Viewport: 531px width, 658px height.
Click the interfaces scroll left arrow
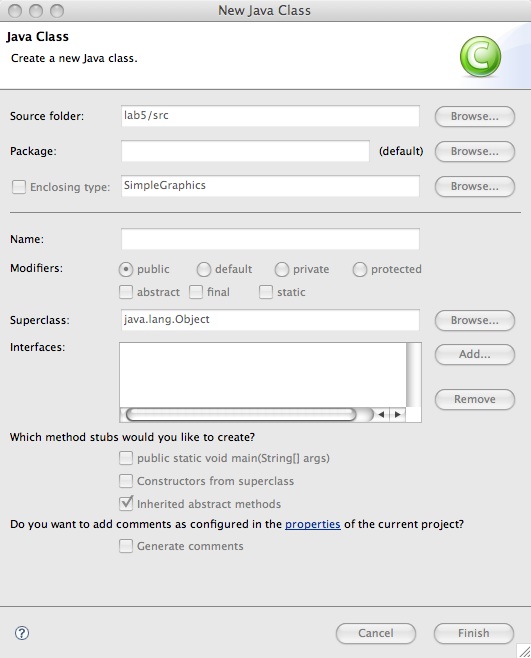coord(381,415)
